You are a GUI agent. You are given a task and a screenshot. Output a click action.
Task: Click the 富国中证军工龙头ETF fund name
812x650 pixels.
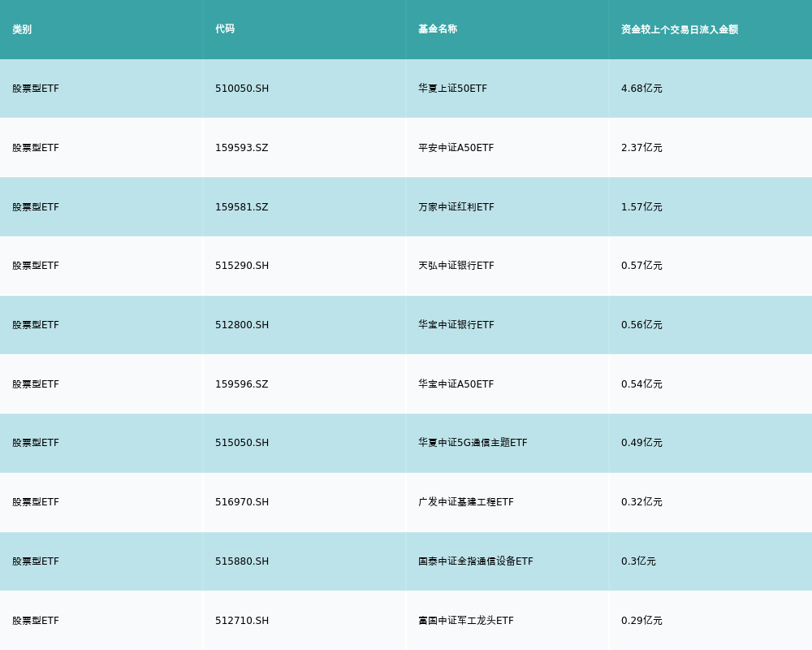[466, 621]
